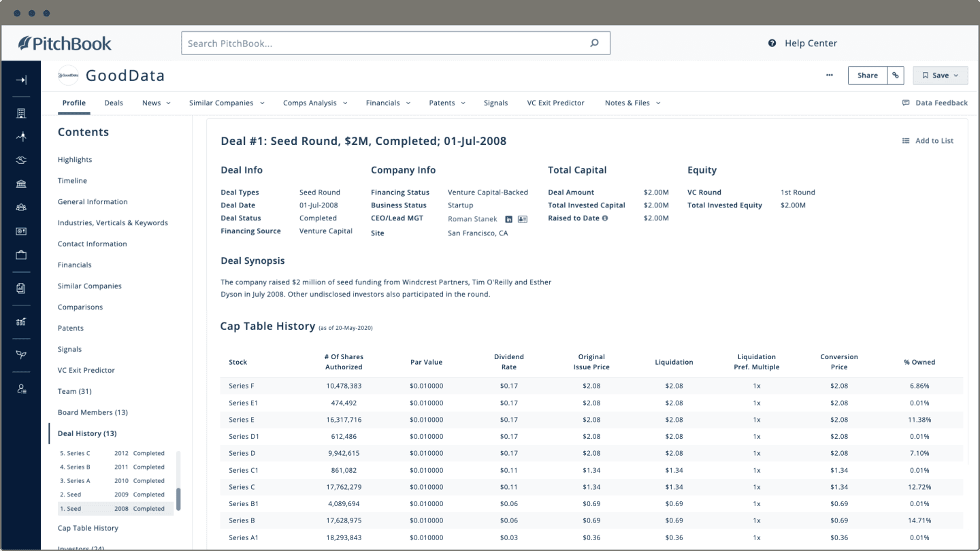Switch to the Deals tab
This screenshot has width=980, height=551.
114,103
